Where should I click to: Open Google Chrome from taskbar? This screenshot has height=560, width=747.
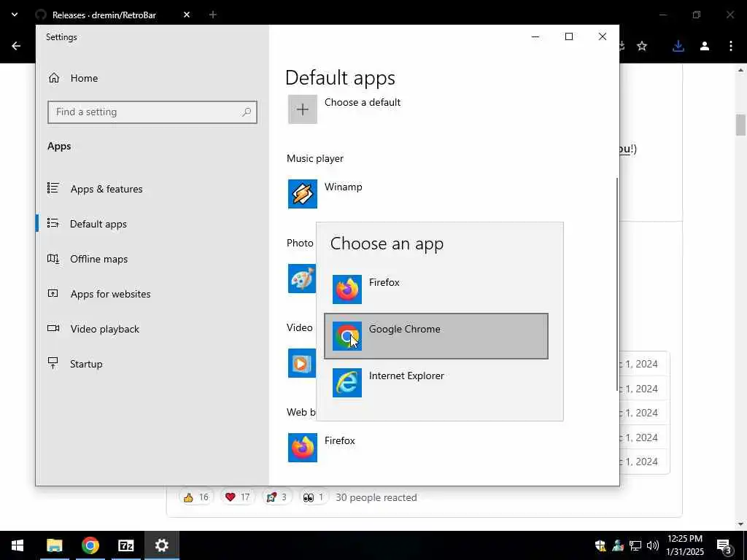[x=90, y=545]
